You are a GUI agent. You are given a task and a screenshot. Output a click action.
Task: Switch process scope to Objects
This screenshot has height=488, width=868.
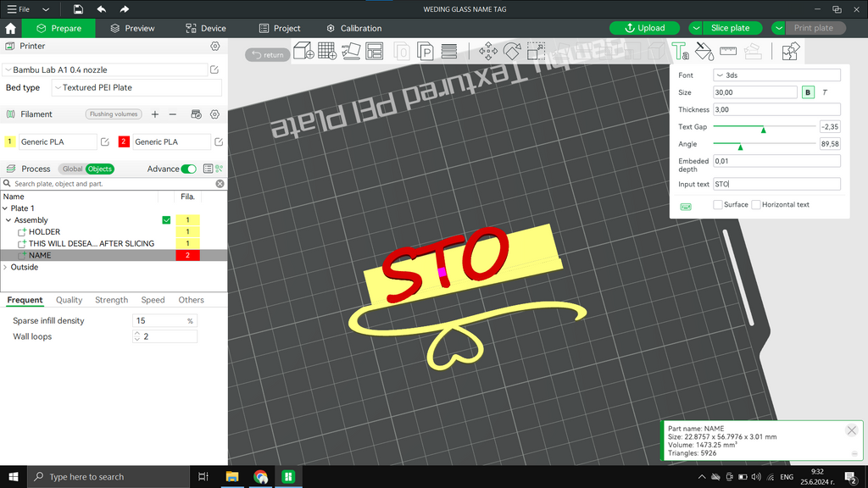tap(100, 169)
